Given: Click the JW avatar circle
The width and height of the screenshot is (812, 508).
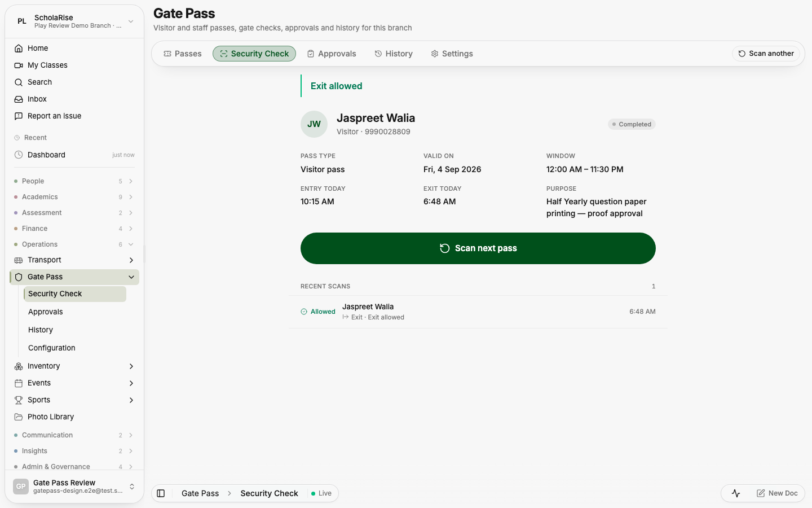Looking at the screenshot, I should [314, 124].
